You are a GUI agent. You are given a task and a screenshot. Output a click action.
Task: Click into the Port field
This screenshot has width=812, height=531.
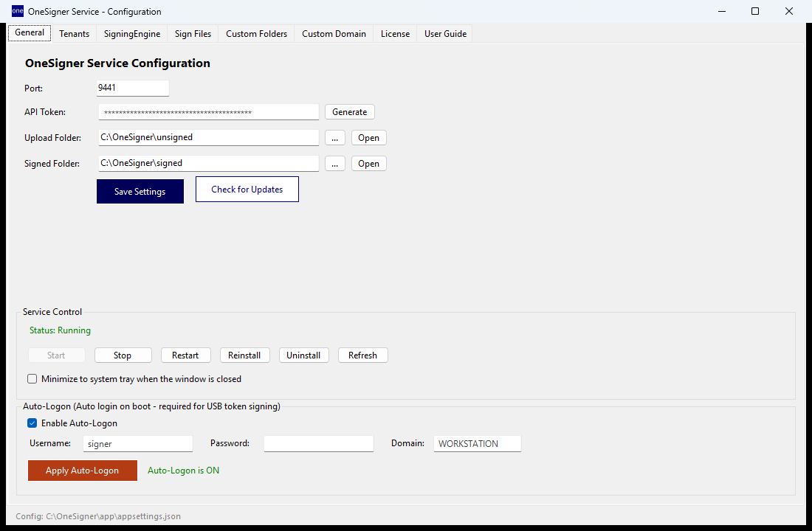(133, 88)
